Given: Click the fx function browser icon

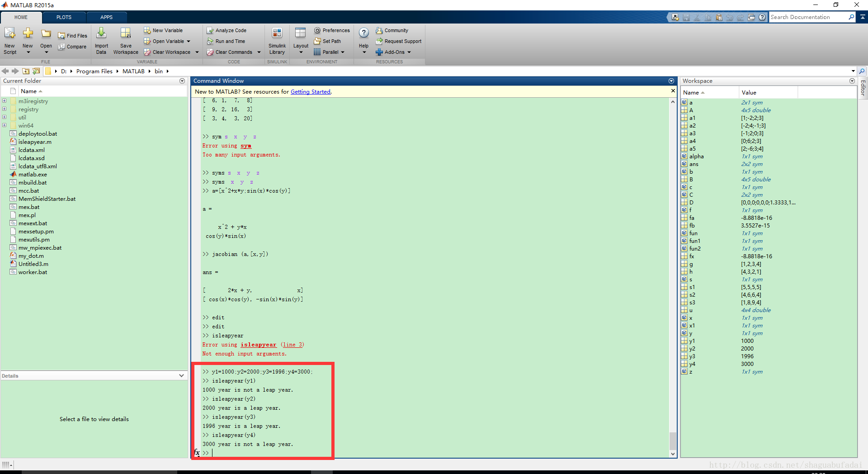Looking at the screenshot, I should point(197,453).
